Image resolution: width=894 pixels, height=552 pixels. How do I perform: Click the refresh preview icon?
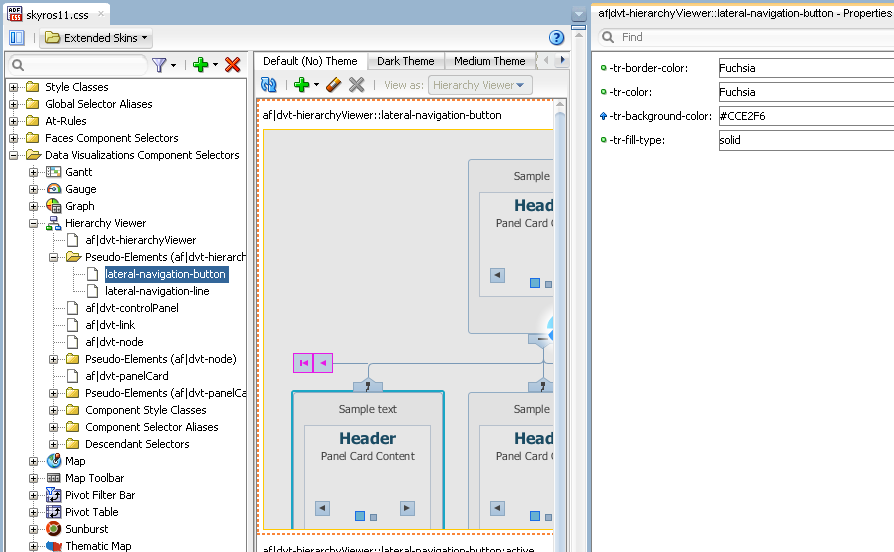268,86
